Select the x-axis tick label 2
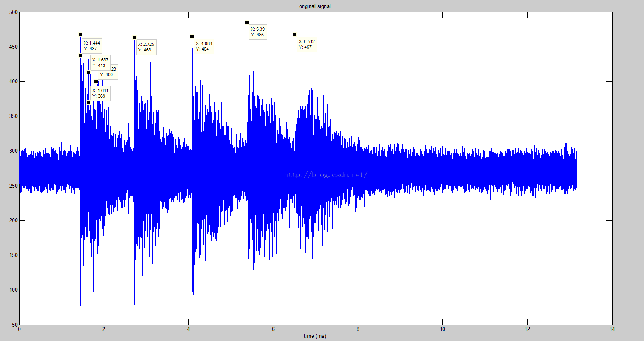Image resolution: width=644 pixels, height=341 pixels. [x=104, y=329]
